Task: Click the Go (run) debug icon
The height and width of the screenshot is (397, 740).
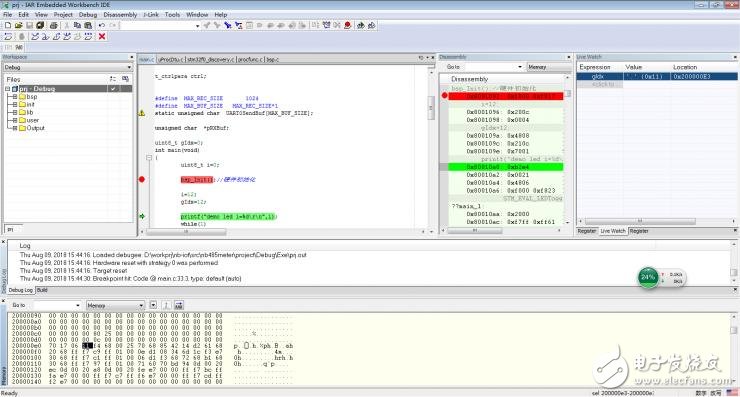Action: pos(88,36)
